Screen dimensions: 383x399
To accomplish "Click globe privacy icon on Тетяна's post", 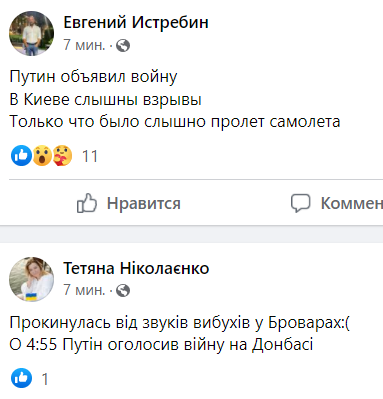I will 123,291.
